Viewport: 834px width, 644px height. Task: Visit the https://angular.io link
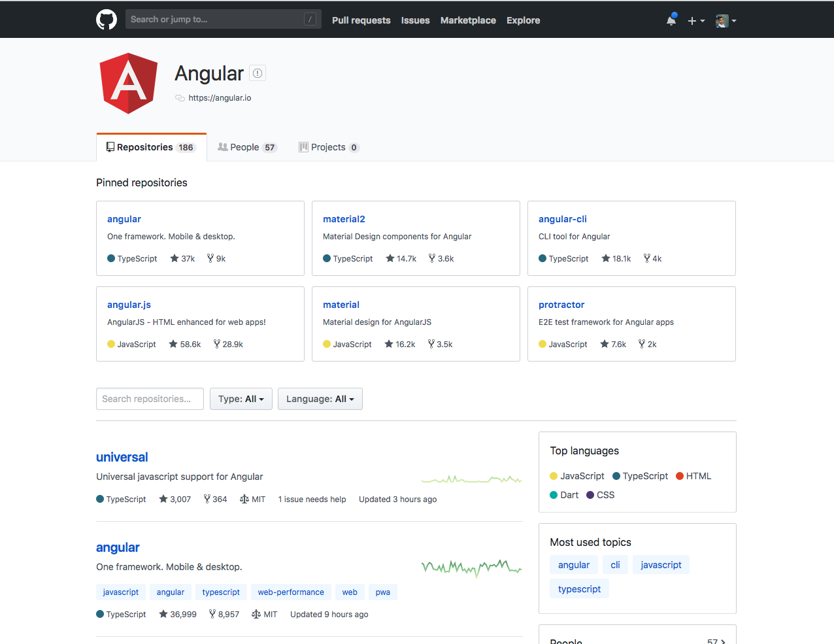click(220, 98)
